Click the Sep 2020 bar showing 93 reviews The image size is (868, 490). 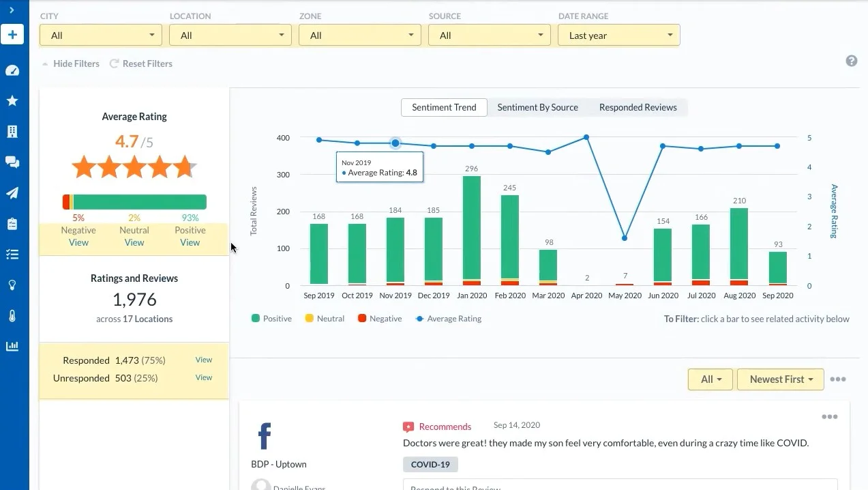777,268
